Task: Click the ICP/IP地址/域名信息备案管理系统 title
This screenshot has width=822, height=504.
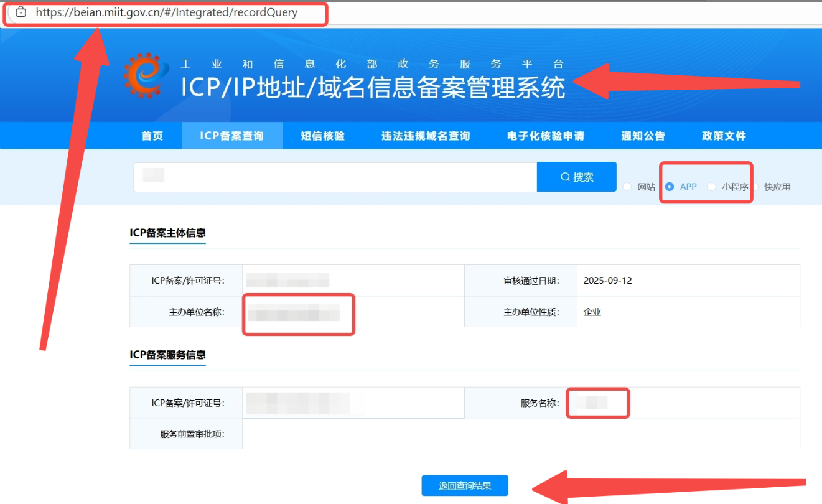Action: click(373, 88)
